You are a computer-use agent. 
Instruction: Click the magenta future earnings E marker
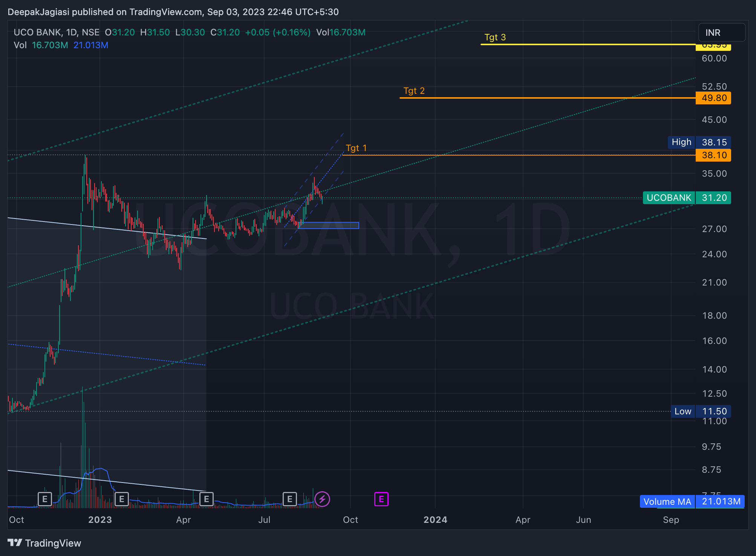(x=381, y=499)
